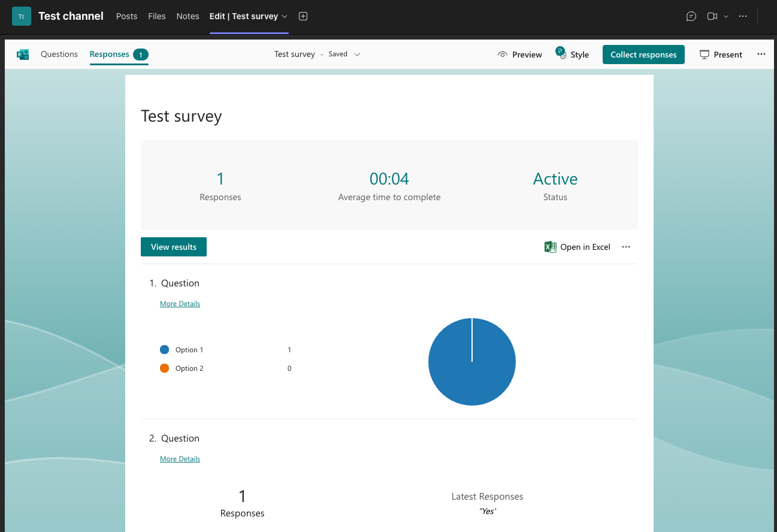Click the Microsoft Forms logo icon

pos(23,55)
